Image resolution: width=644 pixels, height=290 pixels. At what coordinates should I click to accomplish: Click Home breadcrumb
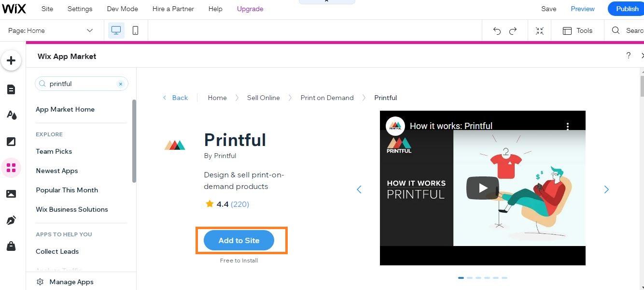click(x=217, y=98)
